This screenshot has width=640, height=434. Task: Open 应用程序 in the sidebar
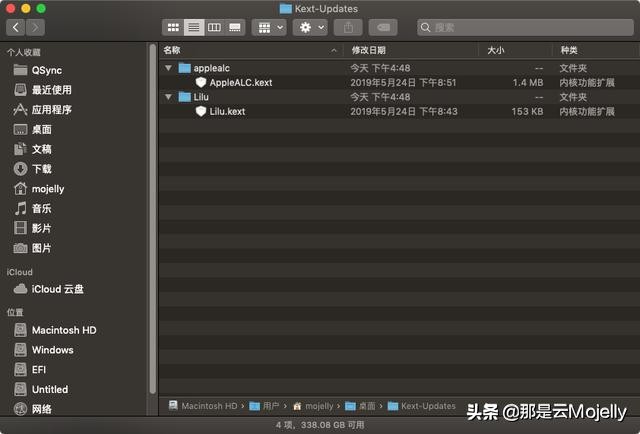(x=42, y=109)
